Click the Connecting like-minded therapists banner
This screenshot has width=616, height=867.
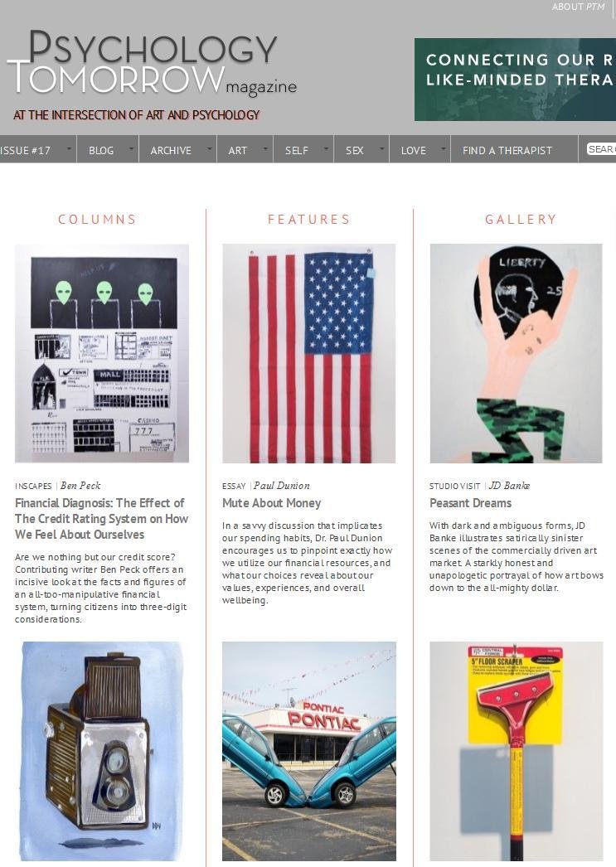click(515, 79)
